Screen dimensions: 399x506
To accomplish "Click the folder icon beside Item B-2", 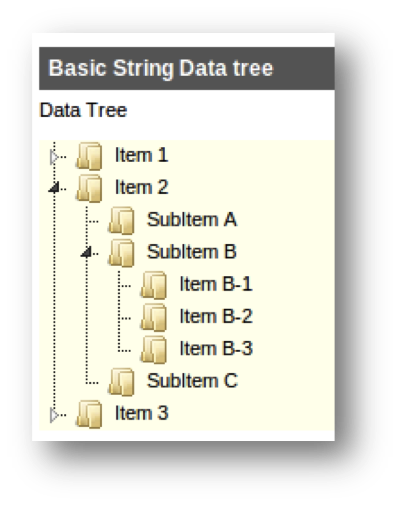I will (x=154, y=317).
